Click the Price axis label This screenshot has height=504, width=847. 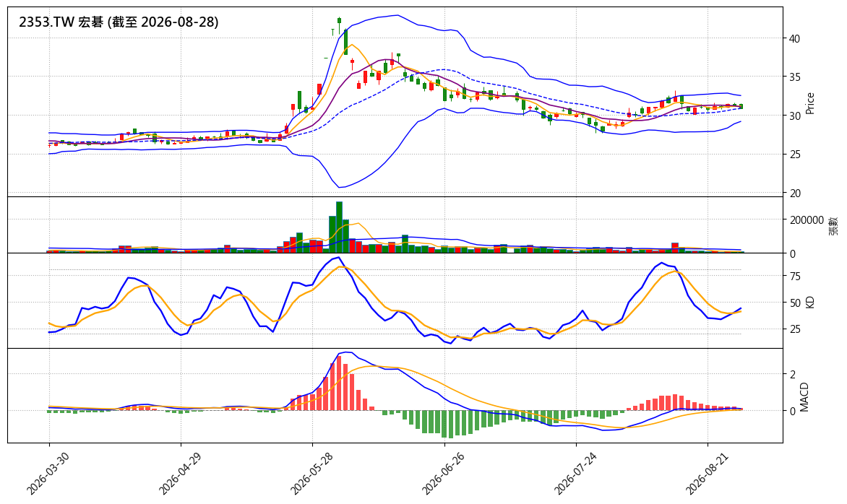coord(809,103)
